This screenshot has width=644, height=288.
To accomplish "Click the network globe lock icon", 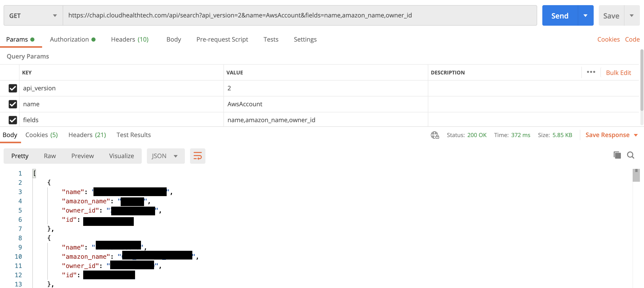I will (x=435, y=135).
